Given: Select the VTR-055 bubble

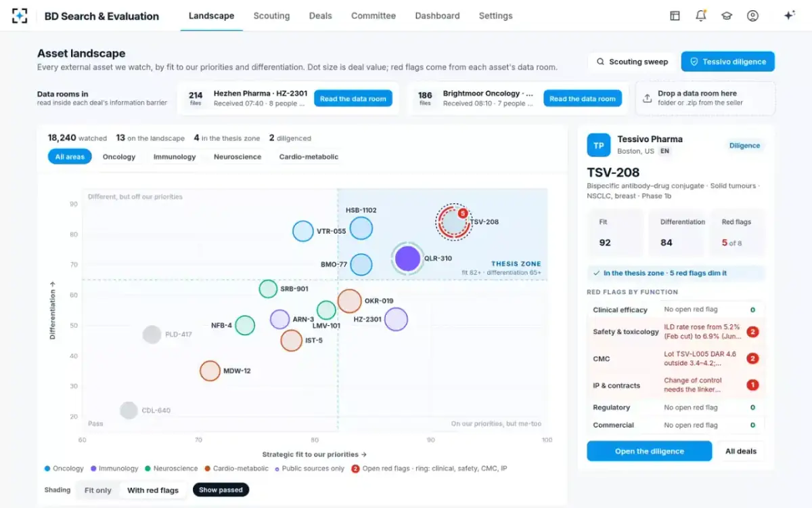Looking at the screenshot, I should (x=303, y=231).
